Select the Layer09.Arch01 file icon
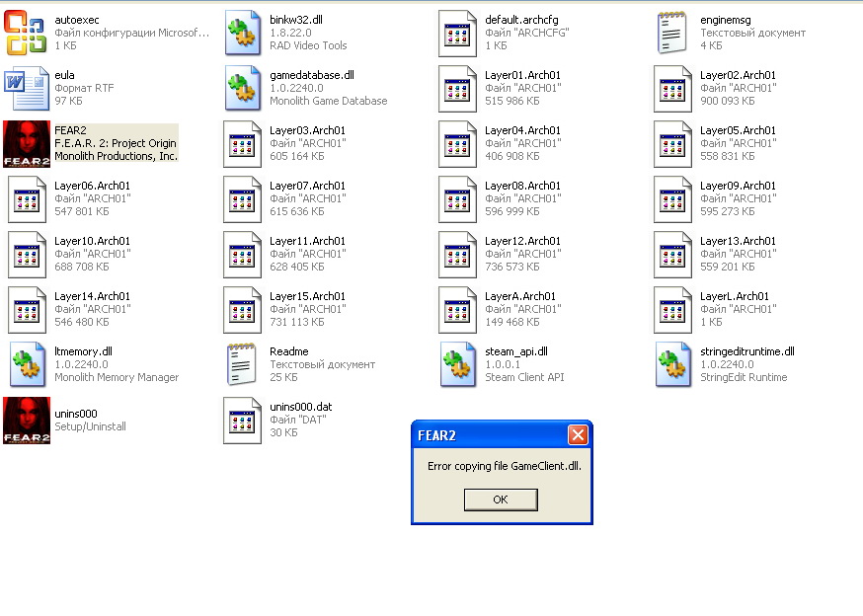 click(672, 199)
